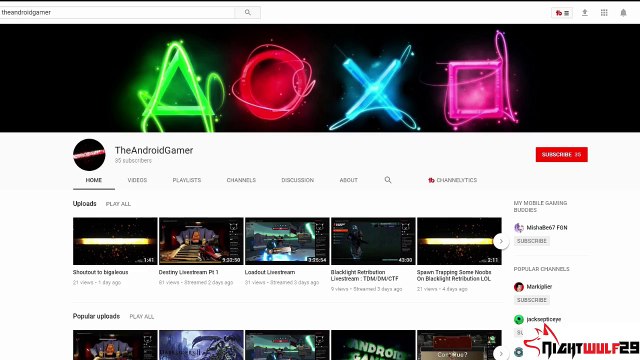
Task: Switch to the Home tab
Action: click(x=94, y=180)
